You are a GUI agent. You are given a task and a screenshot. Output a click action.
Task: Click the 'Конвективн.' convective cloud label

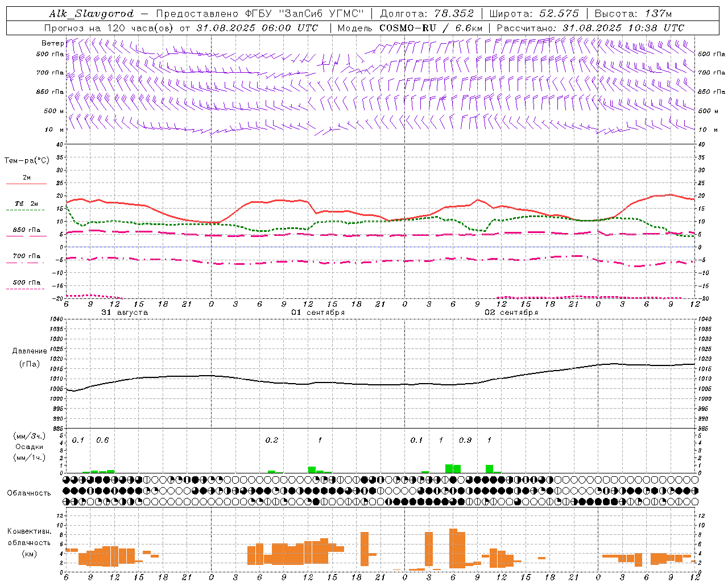(x=30, y=531)
